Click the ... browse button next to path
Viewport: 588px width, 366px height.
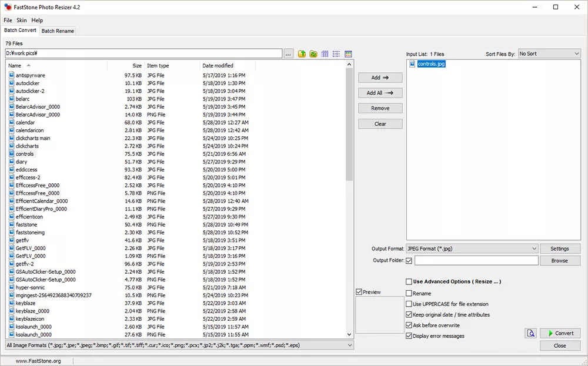(x=288, y=54)
